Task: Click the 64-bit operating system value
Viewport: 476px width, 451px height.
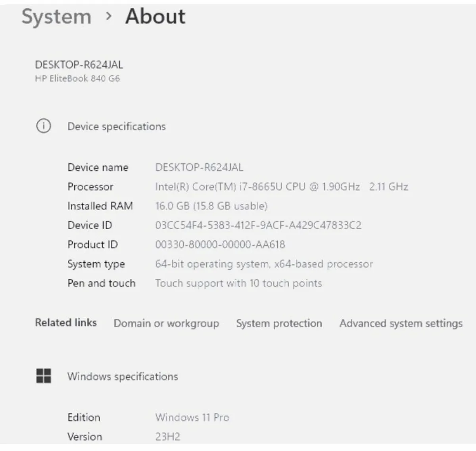Action: click(x=264, y=264)
